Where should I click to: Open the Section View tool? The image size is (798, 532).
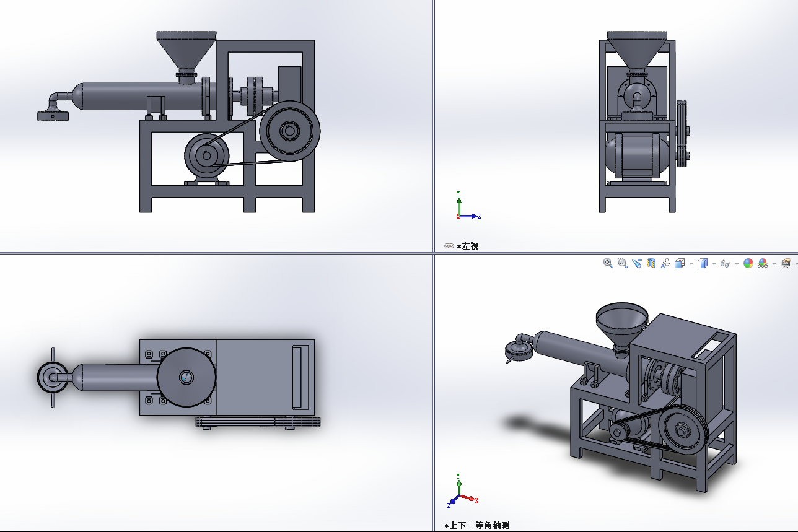(651, 263)
